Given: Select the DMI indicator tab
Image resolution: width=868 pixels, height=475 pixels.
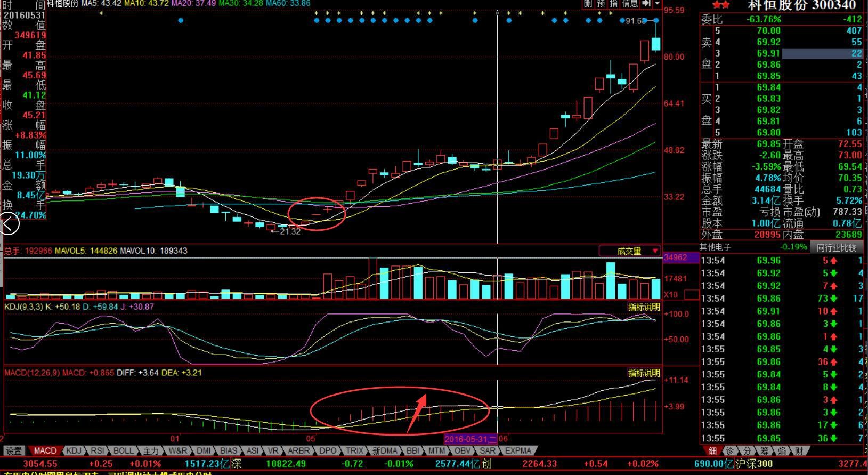Looking at the screenshot, I should coord(204,450).
